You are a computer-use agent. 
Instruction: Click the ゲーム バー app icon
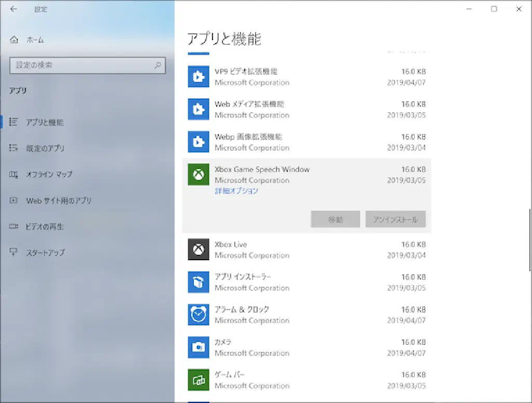pos(198,380)
